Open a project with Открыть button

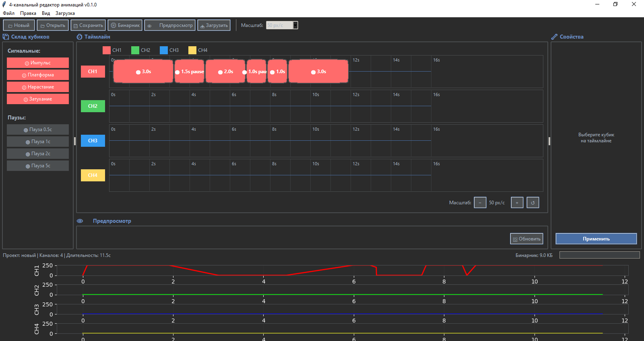[53, 25]
